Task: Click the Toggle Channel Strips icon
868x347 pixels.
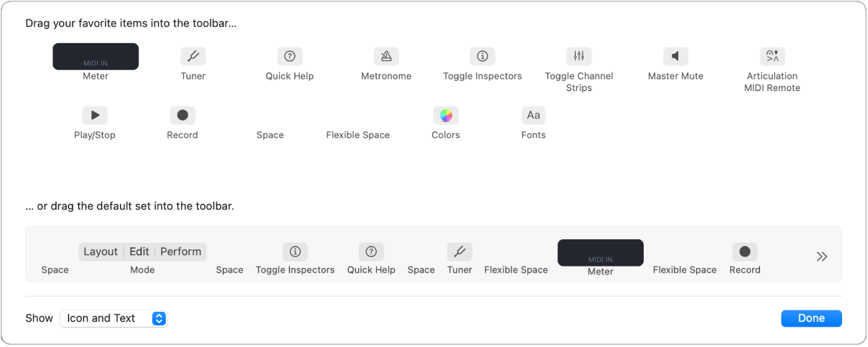Action: (x=579, y=57)
